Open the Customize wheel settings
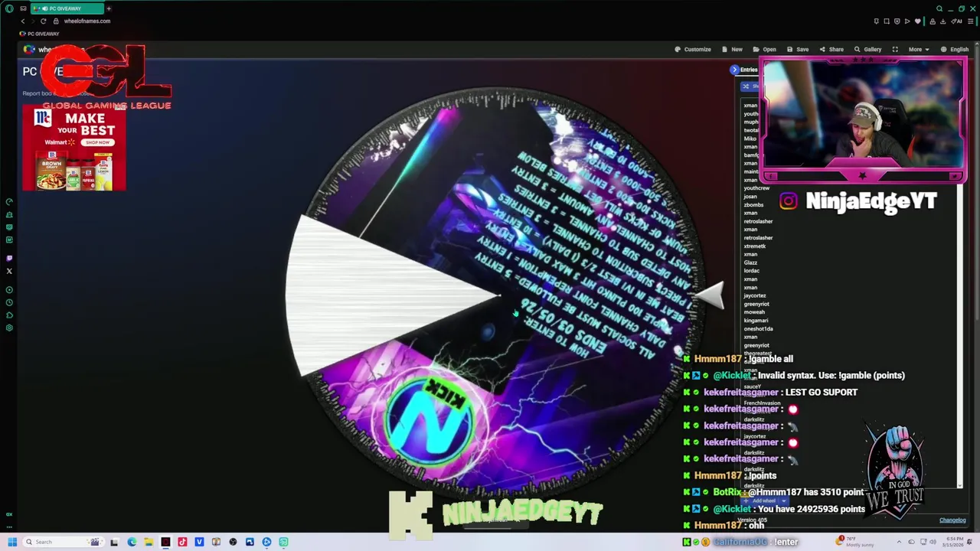Viewport: 980px width, 551px height. click(x=693, y=49)
